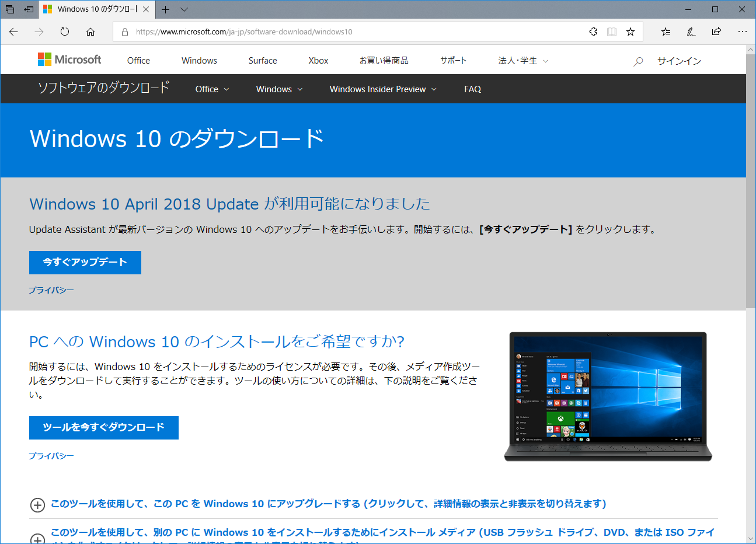Click Windows 10 のダウンロード page title
Viewport: 756px width, 544px height.
pos(177,139)
